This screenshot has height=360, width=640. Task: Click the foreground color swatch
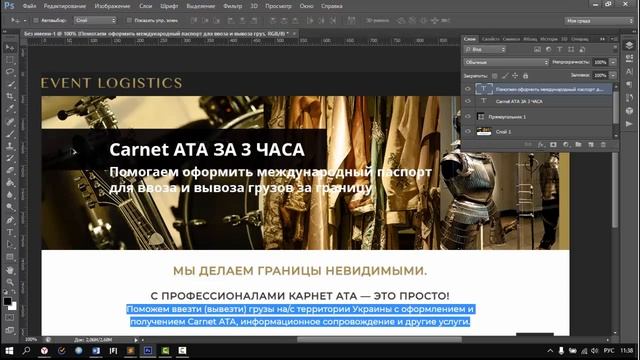[x=7, y=301]
